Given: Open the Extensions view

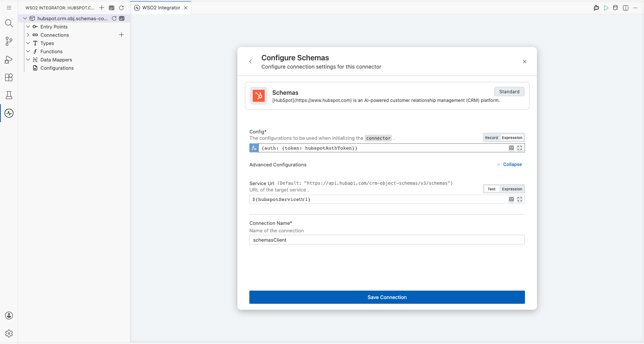Looking at the screenshot, I should pyautogui.click(x=9, y=77).
